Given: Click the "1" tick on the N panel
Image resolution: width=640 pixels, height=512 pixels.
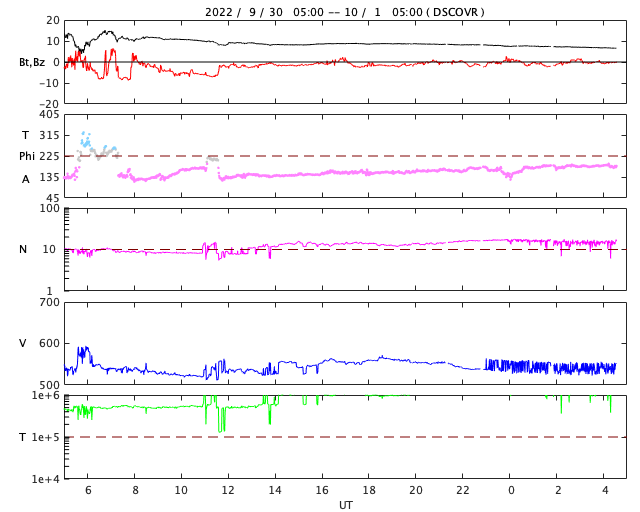Looking at the screenshot, I should coord(50,291).
